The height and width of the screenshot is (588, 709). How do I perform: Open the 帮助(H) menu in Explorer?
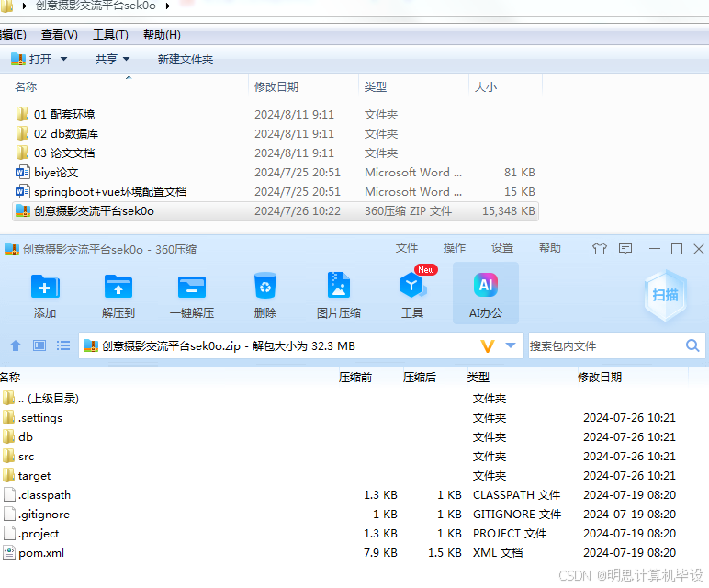pyautogui.click(x=162, y=35)
